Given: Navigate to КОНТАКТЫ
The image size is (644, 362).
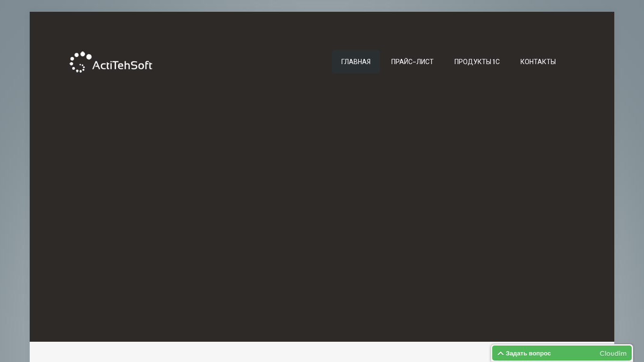Looking at the screenshot, I should tap(538, 62).
